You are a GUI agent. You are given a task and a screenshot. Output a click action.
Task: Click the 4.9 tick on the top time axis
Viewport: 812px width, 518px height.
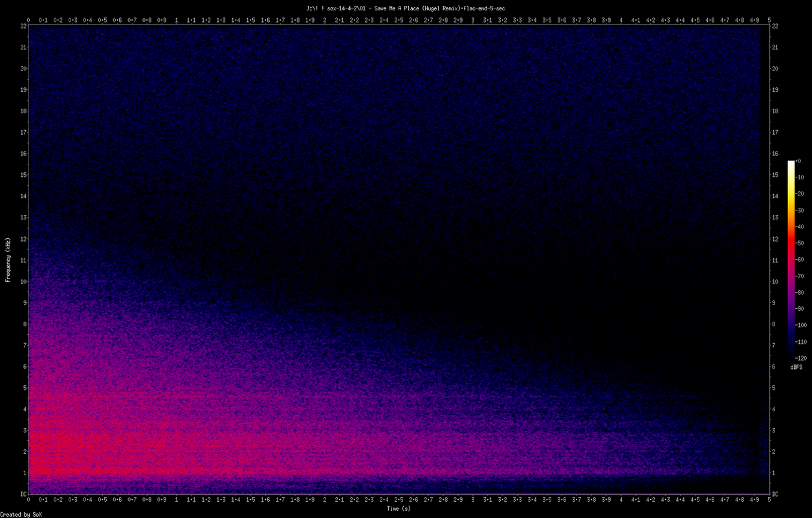tap(754, 19)
